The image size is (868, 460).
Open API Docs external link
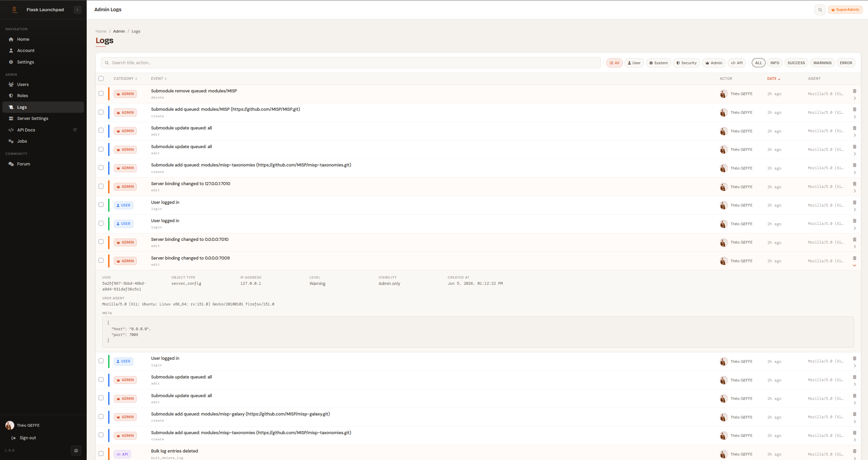(x=43, y=130)
